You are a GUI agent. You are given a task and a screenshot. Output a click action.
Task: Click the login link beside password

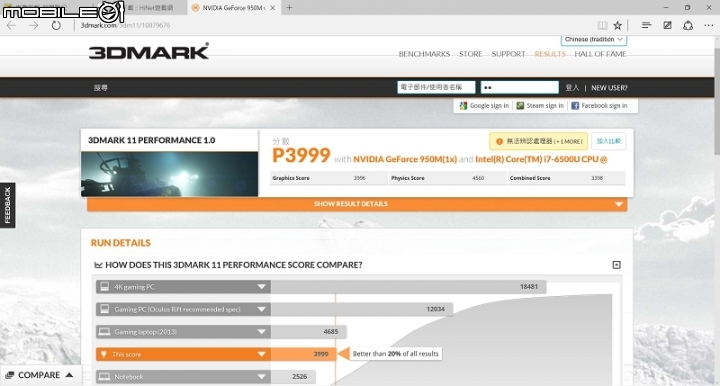point(572,88)
